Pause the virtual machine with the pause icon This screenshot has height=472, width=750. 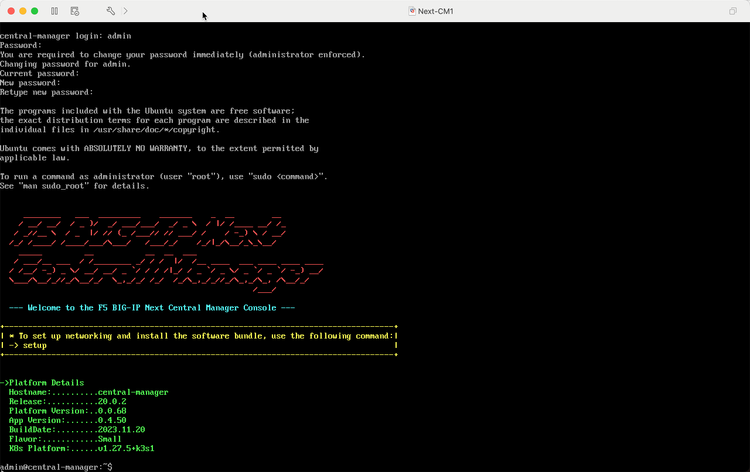[55, 11]
